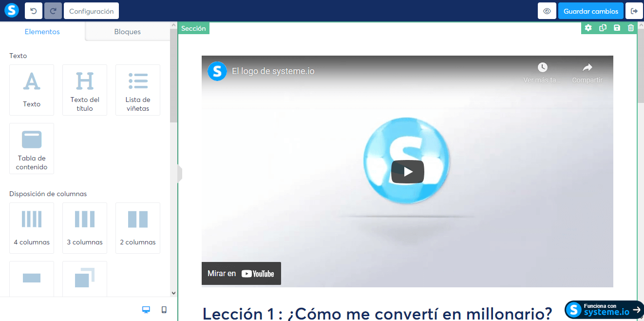Image resolution: width=644 pixels, height=321 pixels.
Task: Save the section as block
Action: pyautogui.click(x=617, y=28)
